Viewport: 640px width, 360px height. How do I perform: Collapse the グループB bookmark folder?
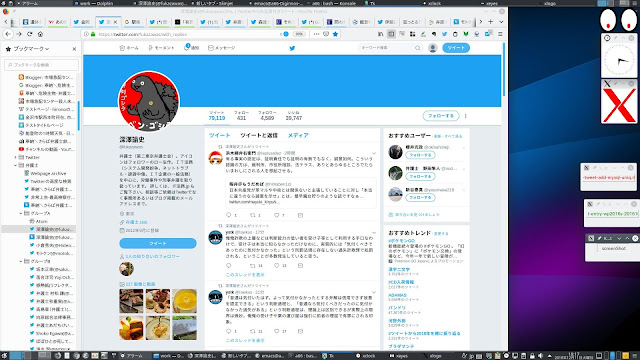(21, 261)
